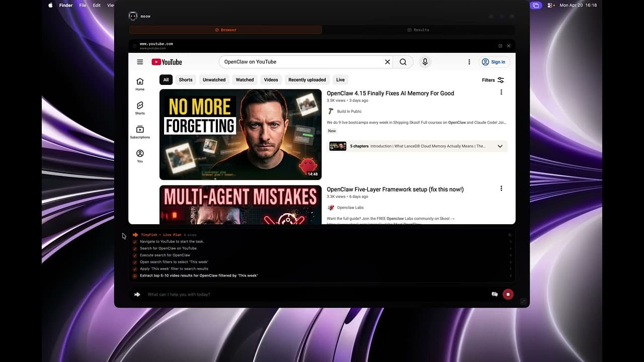Open options for OpenClaw 4.15 video
Screen dimensions: 644x362
[x=501, y=93]
